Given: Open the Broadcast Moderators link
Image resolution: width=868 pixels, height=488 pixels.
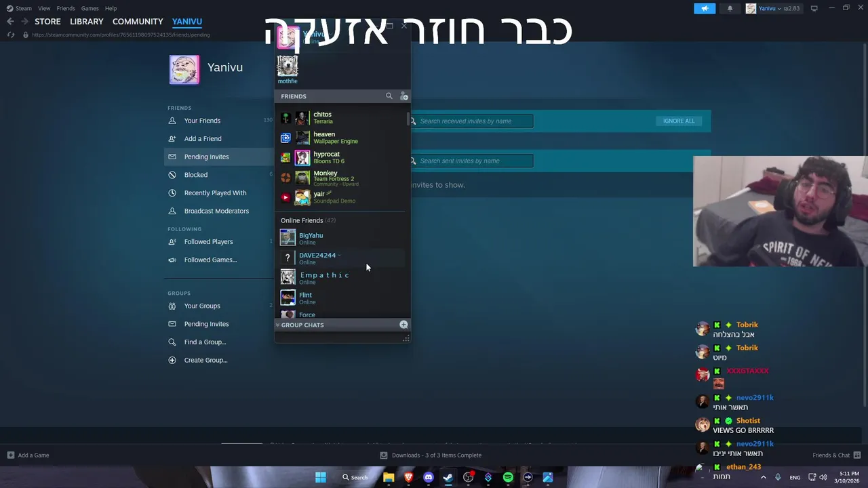Looking at the screenshot, I should (x=216, y=211).
